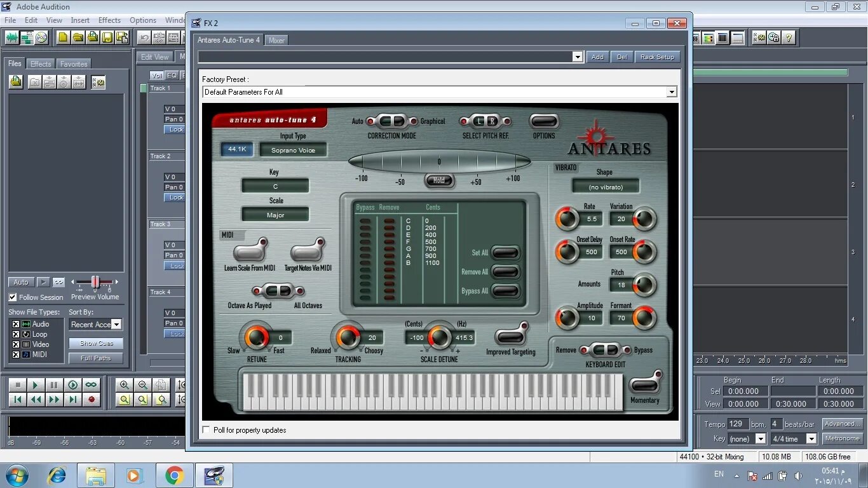Click the red Record button
Viewport: 868px width, 488px height.
91,400
